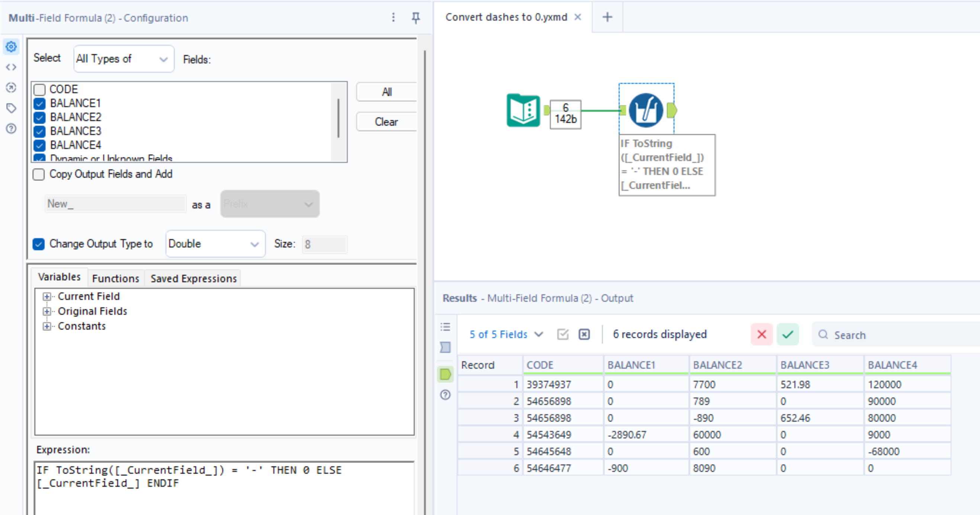The width and height of the screenshot is (980, 515).
Task: Click the Clear button
Action: [x=386, y=122]
